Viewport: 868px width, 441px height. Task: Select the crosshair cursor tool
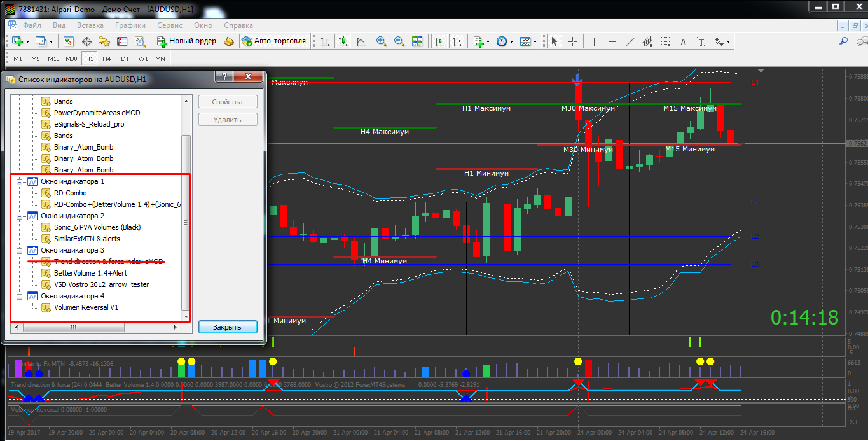point(573,41)
